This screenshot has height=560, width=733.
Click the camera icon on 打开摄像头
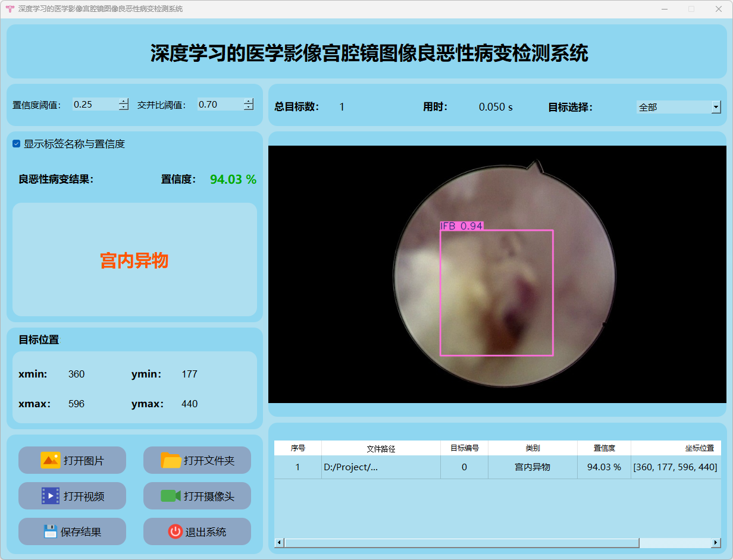(171, 496)
